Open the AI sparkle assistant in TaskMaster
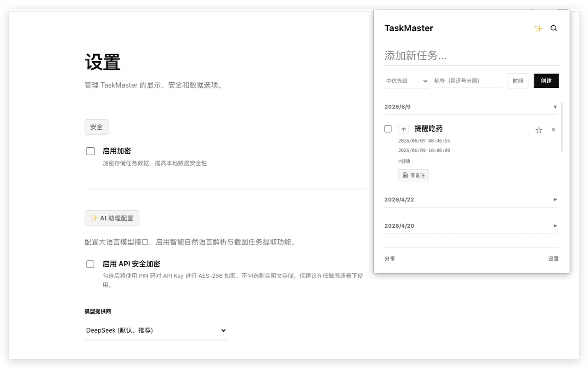Image resolution: width=588 pixels, height=368 pixels. pyautogui.click(x=538, y=29)
